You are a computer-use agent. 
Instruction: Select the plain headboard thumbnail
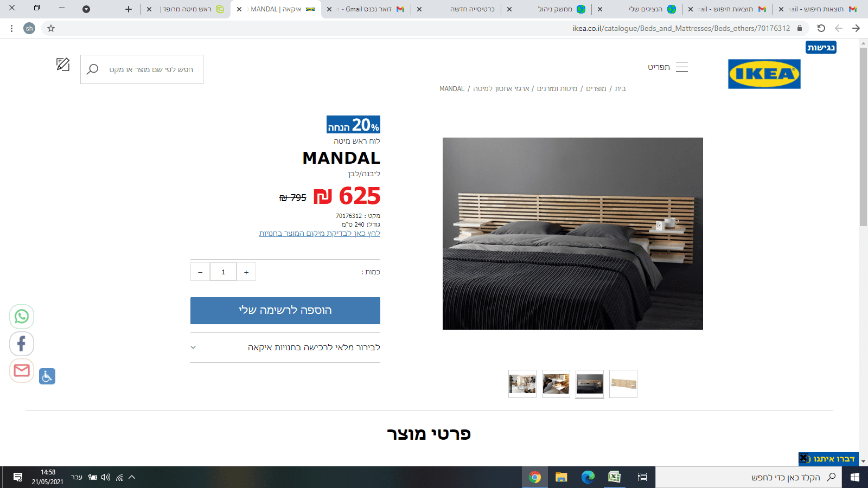pyautogui.click(x=623, y=384)
